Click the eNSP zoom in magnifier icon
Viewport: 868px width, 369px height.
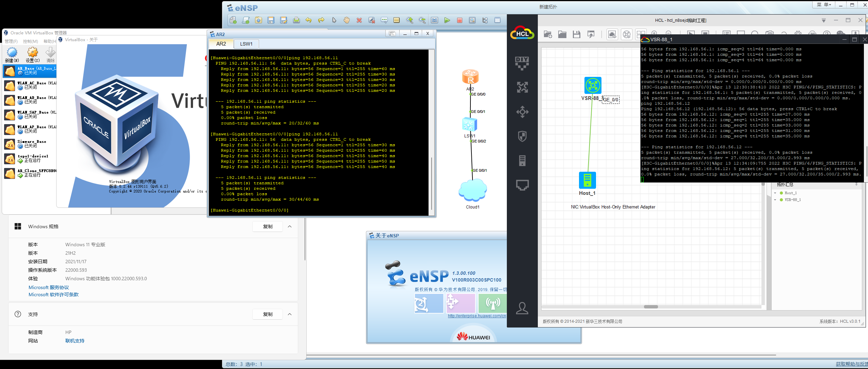coord(409,20)
